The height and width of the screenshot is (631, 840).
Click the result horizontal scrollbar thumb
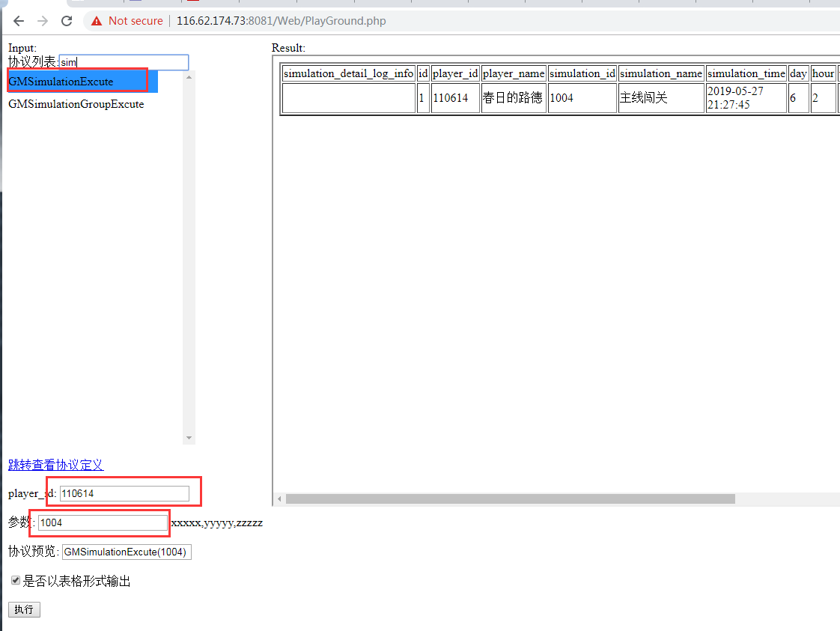coord(509,499)
